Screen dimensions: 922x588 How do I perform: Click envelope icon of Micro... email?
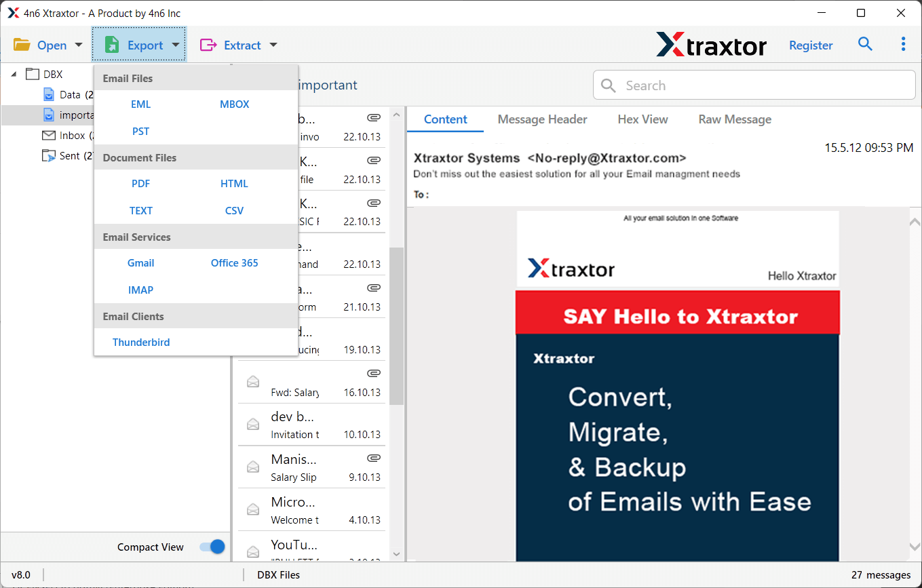(x=253, y=509)
